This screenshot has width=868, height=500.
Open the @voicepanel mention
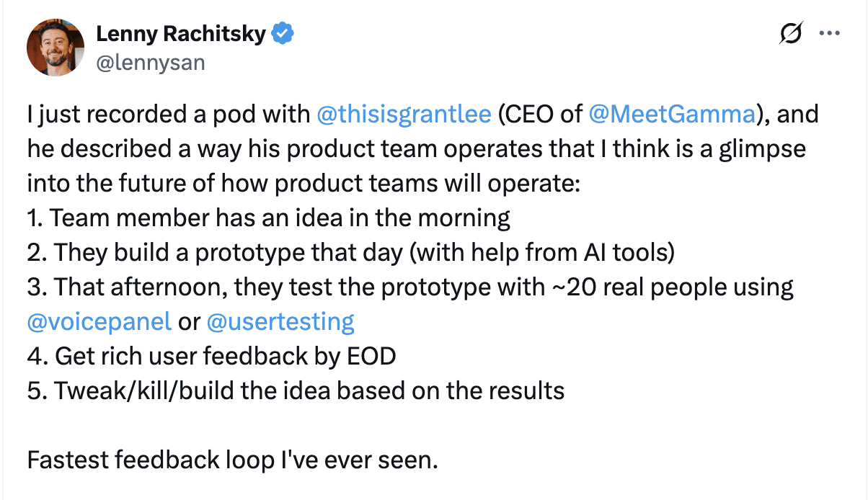coord(99,321)
